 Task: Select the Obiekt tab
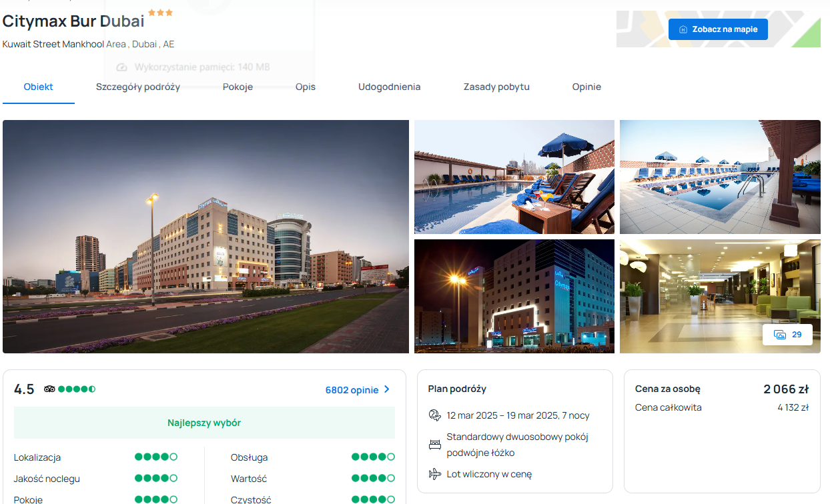[x=39, y=87]
